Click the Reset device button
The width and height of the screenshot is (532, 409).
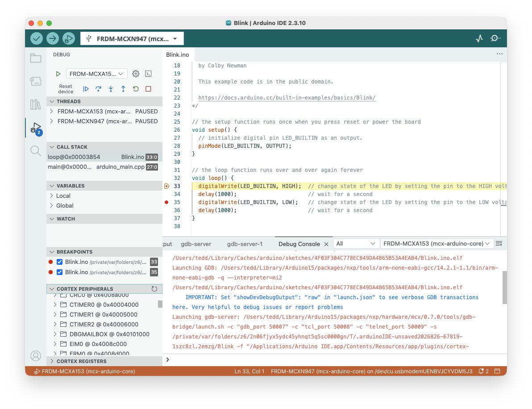click(66, 89)
